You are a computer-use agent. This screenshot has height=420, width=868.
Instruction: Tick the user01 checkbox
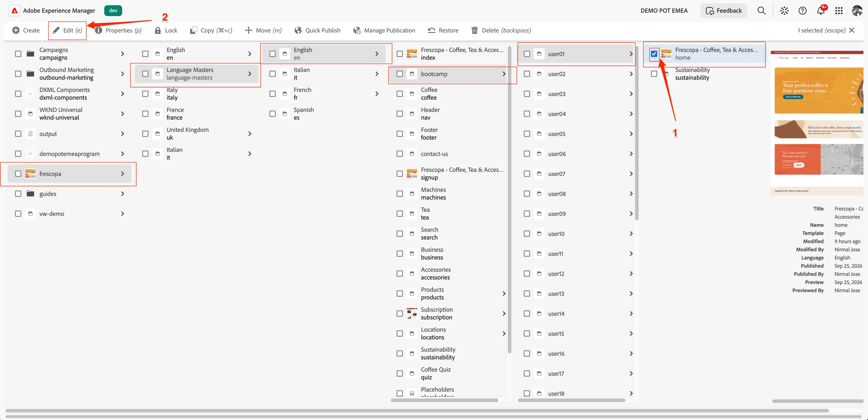(x=527, y=54)
